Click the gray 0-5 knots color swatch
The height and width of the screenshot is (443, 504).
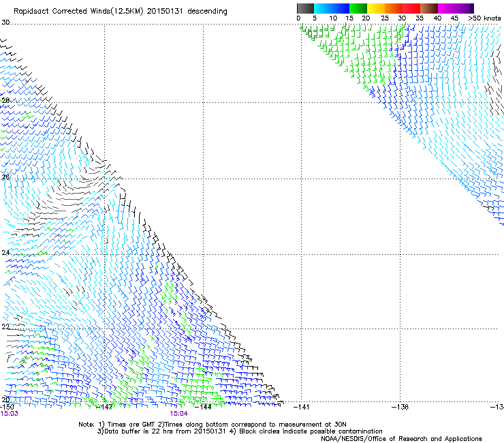(x=305, y=8)
